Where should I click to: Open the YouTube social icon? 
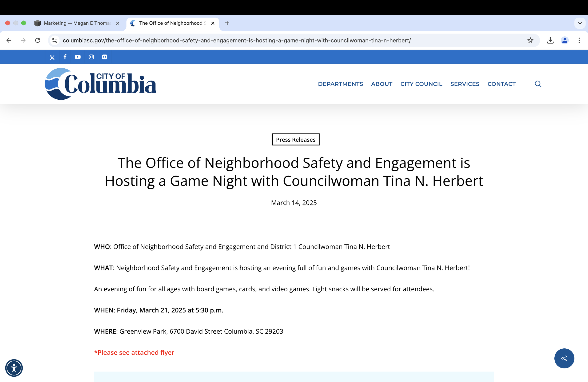click(x=78, y=57)
